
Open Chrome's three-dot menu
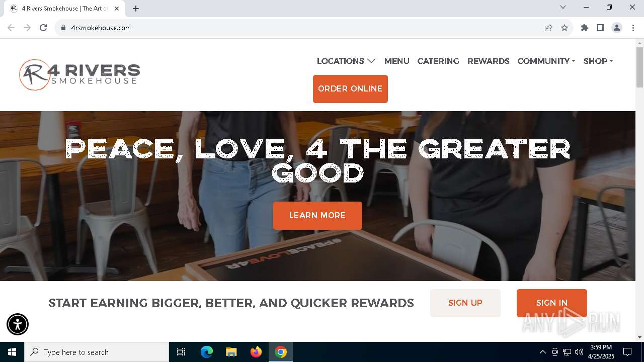click(633, 28)
